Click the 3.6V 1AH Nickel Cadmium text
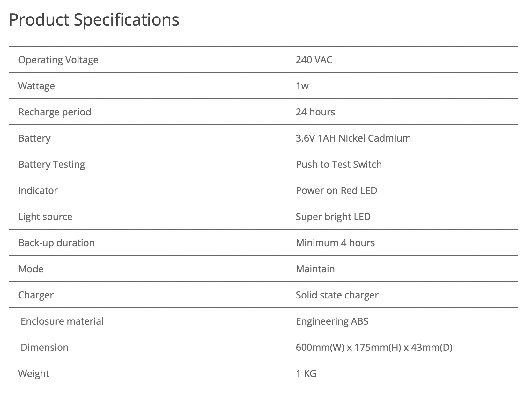Image resolution: width=532 pixels, height=405 pixels. 353,138
